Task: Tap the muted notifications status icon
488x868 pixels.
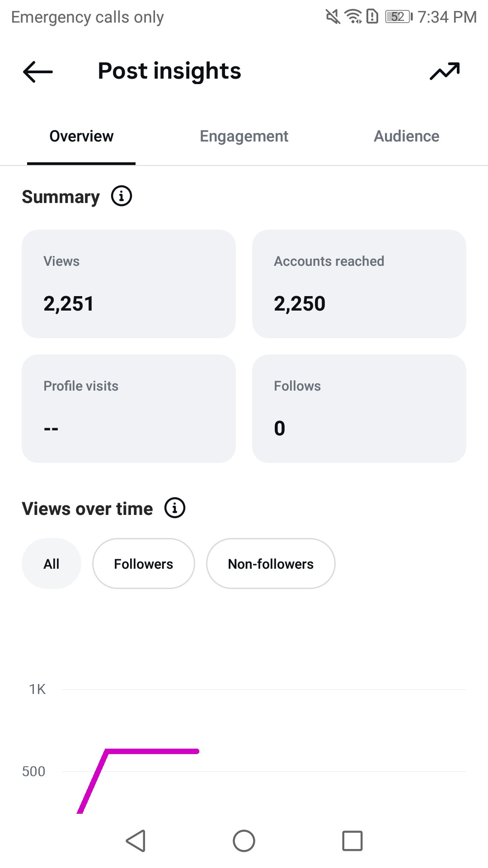Action: coord(333,17)
